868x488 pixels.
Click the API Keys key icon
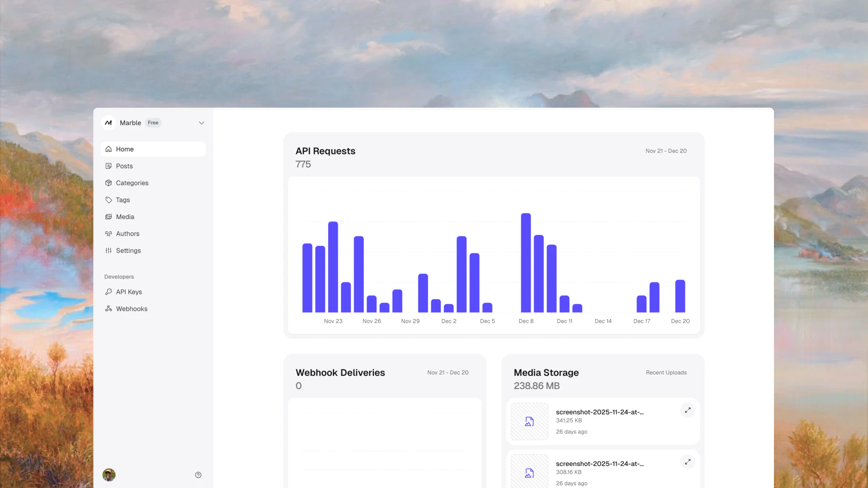108,291
